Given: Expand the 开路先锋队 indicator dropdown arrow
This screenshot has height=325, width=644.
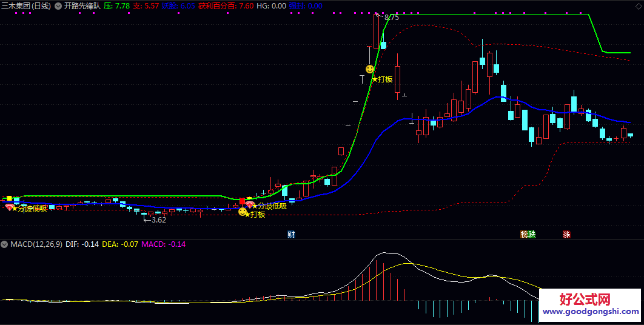Looking at the screenshot, I should coord(58,6).
